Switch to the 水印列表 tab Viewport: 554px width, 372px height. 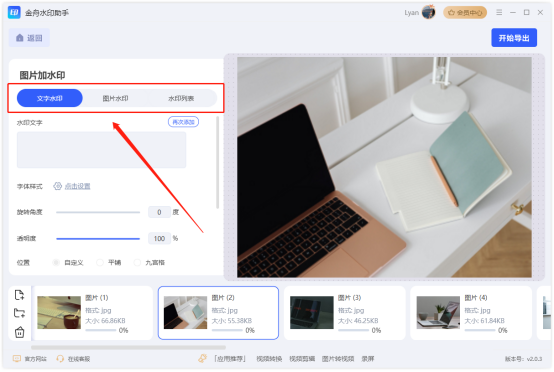(x=181, y=98)
